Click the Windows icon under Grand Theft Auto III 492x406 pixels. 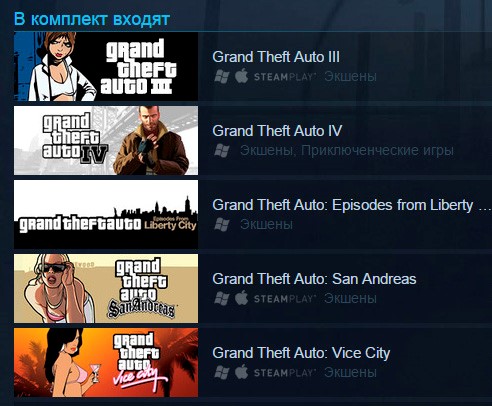coord(222,77)
